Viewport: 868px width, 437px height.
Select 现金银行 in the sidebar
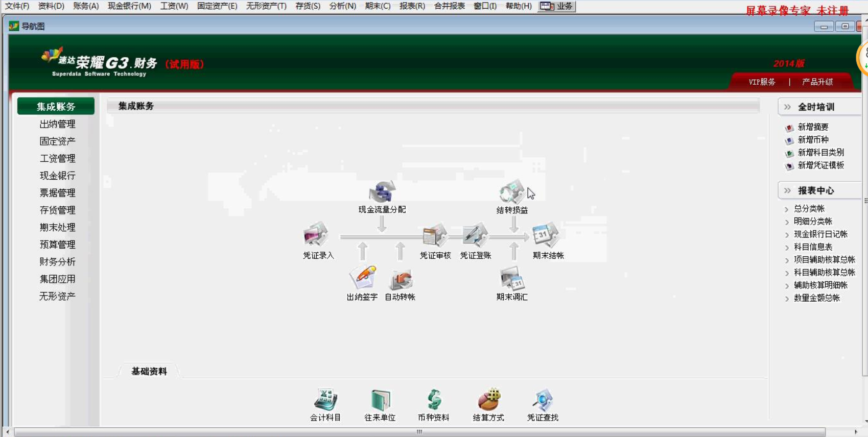tap(57, 176)
